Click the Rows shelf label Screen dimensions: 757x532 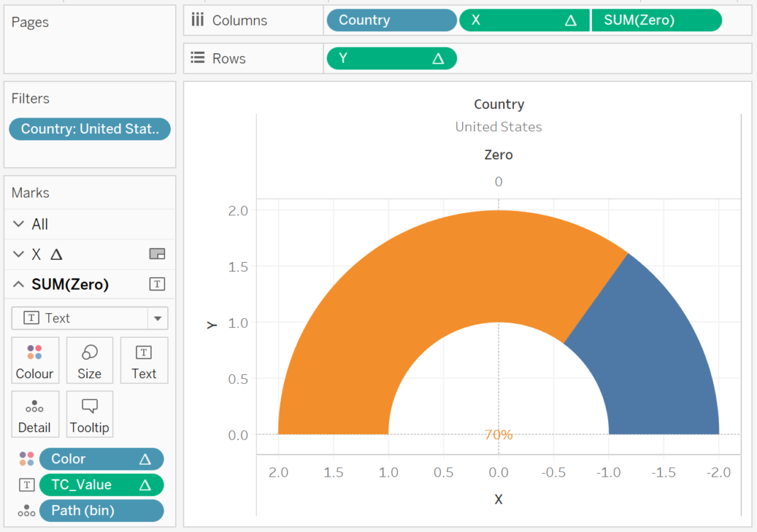tap(229, 58)
